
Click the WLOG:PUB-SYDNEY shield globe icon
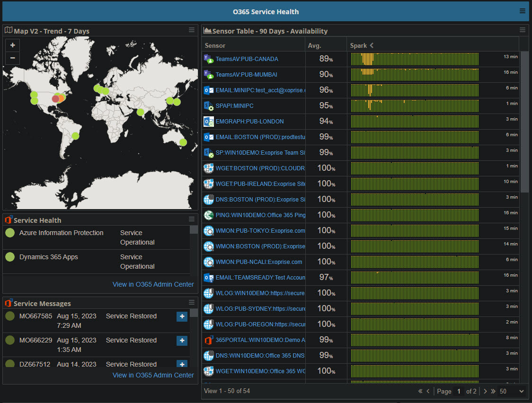(x=208, y=308)
